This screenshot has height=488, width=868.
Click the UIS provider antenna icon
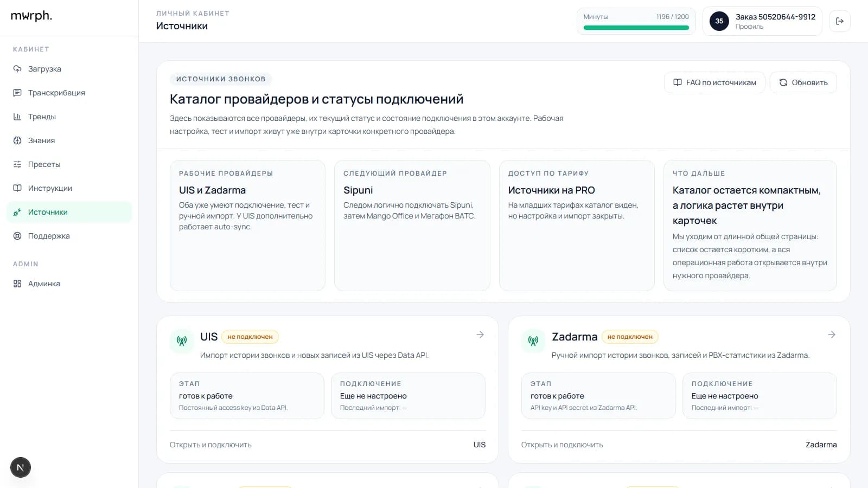point(182,341)
